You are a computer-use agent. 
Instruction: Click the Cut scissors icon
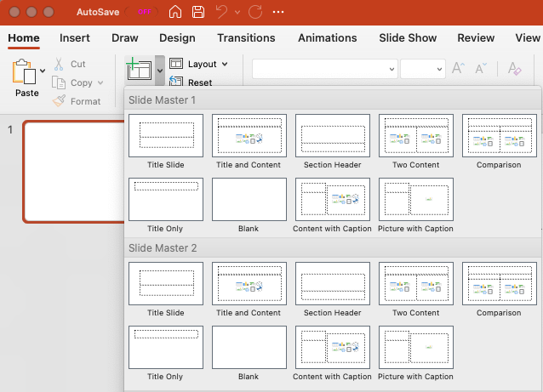click(60, 65)
